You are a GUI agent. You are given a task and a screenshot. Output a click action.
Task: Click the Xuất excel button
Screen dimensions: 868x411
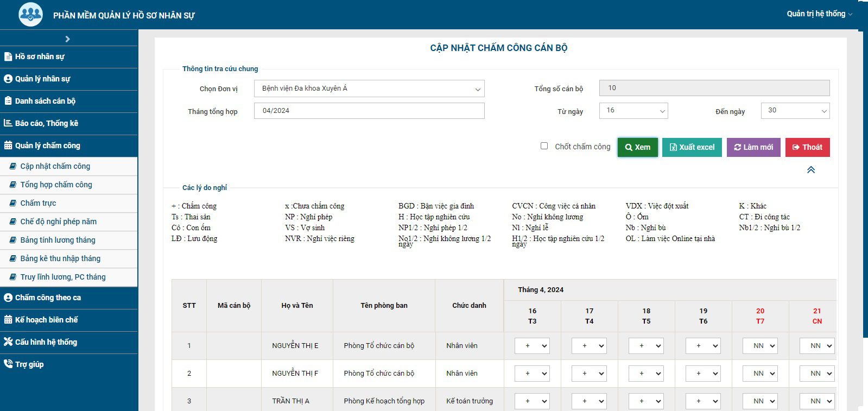coord(692,147)
